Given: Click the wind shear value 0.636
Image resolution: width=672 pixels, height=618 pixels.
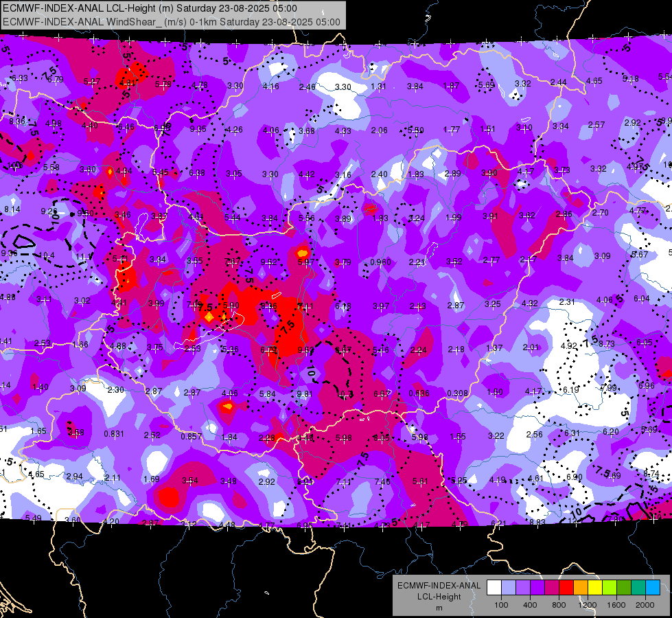Looking at the screenshot, I should tap(419, 393).
